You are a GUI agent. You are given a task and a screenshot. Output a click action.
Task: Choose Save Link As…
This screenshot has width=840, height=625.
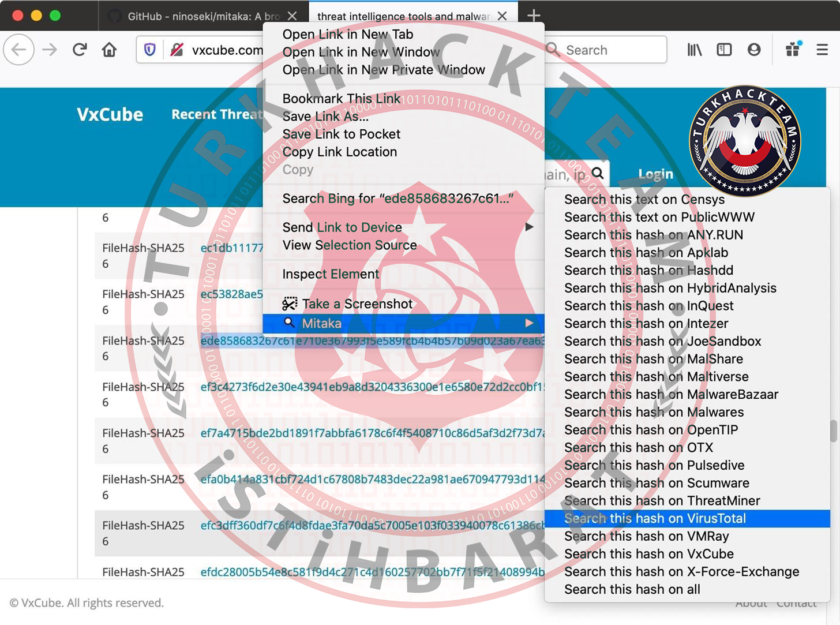tap(403, 117)
